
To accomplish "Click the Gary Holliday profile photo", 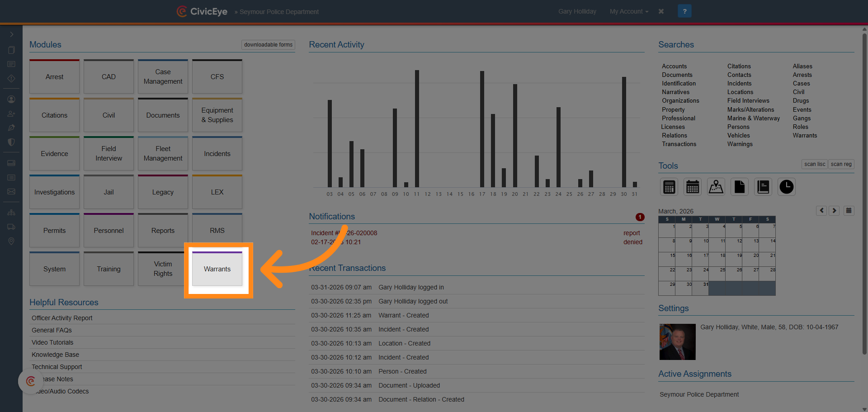I will (677, 342).
